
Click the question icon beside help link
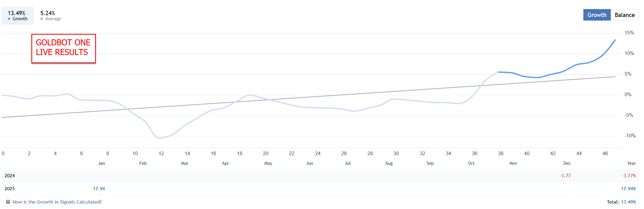[8, 202]
